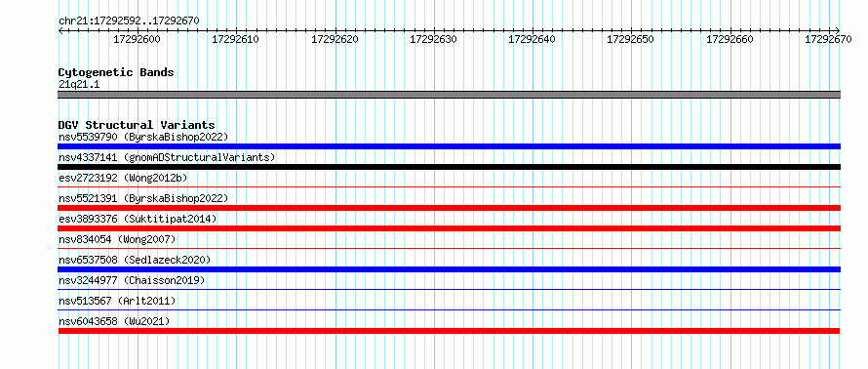Click ruler position 17292630
Viewport: 868px width, 369px height.
coord(433,39)
